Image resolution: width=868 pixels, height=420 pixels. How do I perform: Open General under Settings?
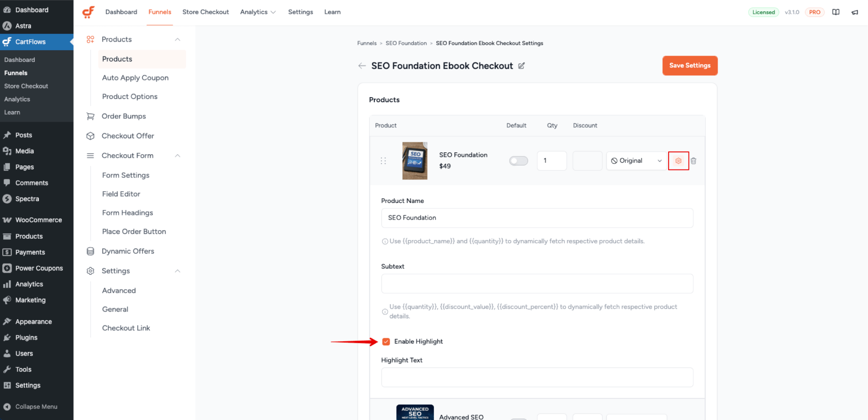pos(115,310)
